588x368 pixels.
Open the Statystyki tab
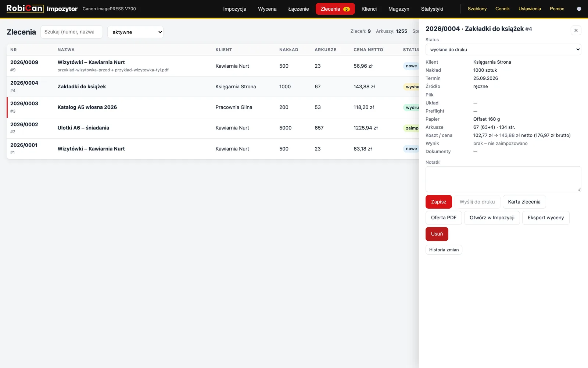(432, 9)
